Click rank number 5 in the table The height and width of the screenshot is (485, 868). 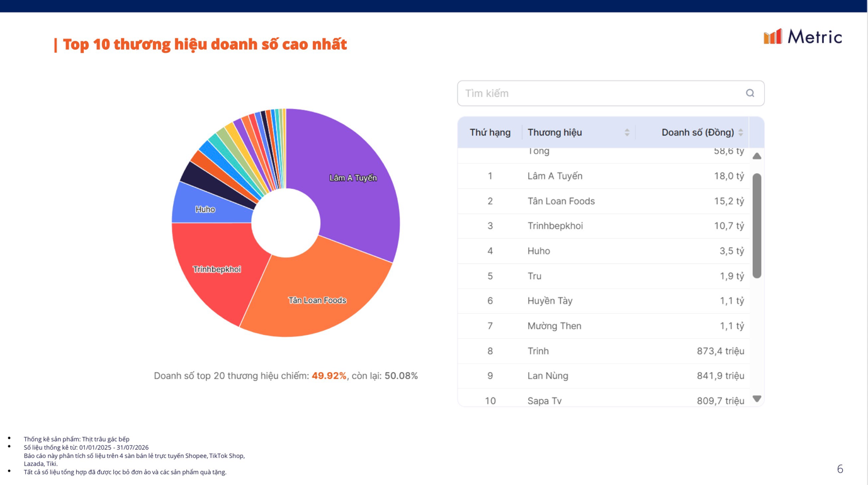coord(490,276)
